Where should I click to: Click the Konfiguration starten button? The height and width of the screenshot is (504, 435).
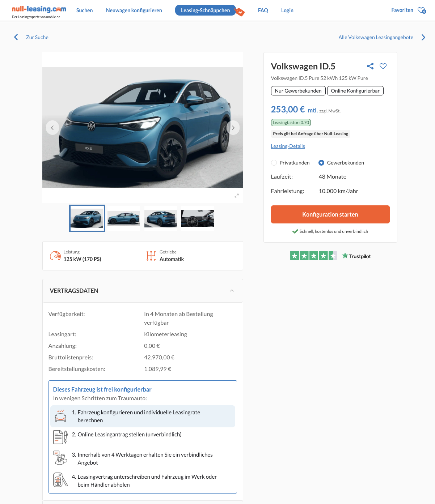pos(330,214)
